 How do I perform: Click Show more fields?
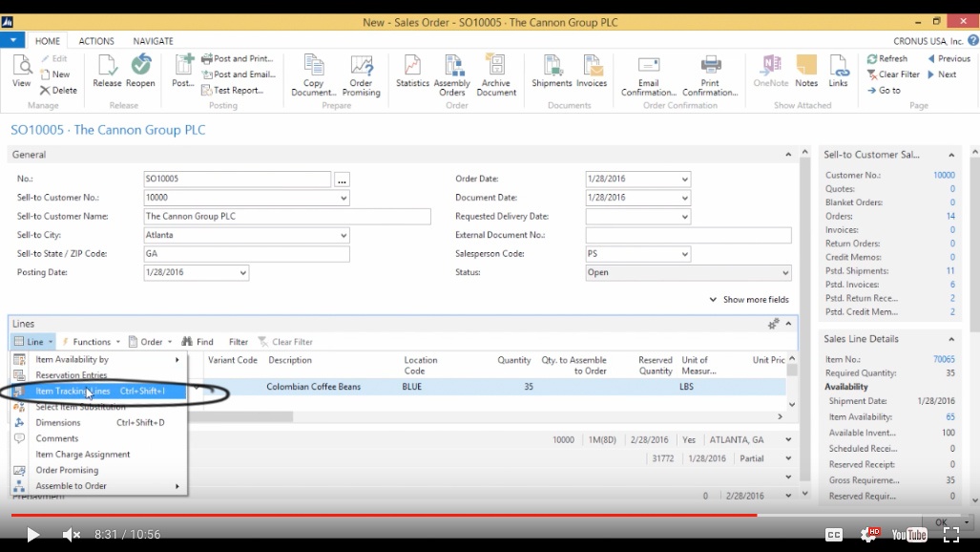coord(749,300)
